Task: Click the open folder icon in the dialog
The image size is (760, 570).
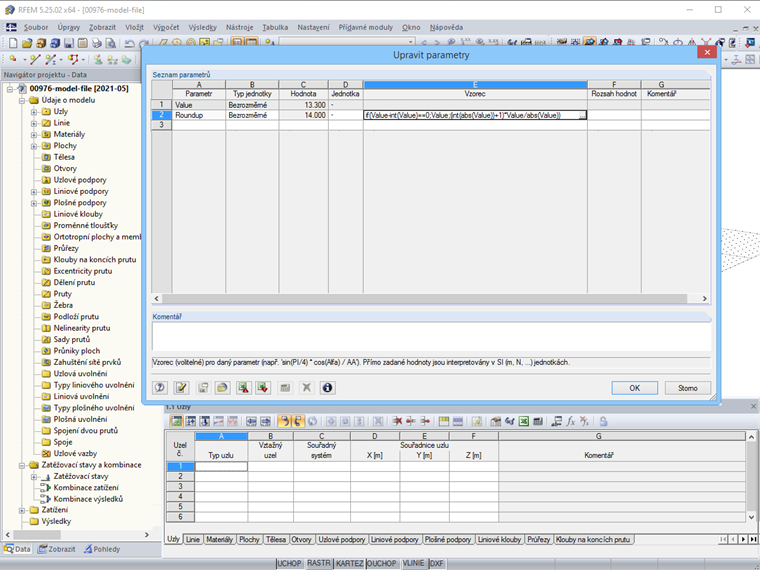Action: [222, 387]
